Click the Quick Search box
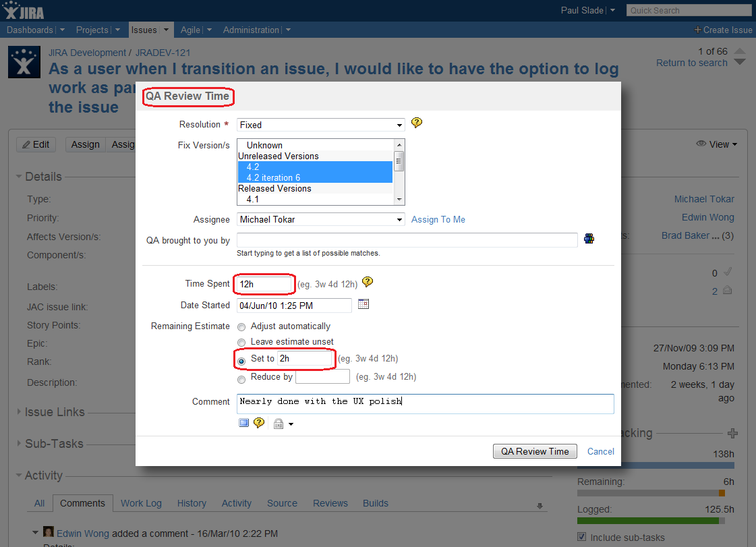756x547 pixels. (689, 10)
